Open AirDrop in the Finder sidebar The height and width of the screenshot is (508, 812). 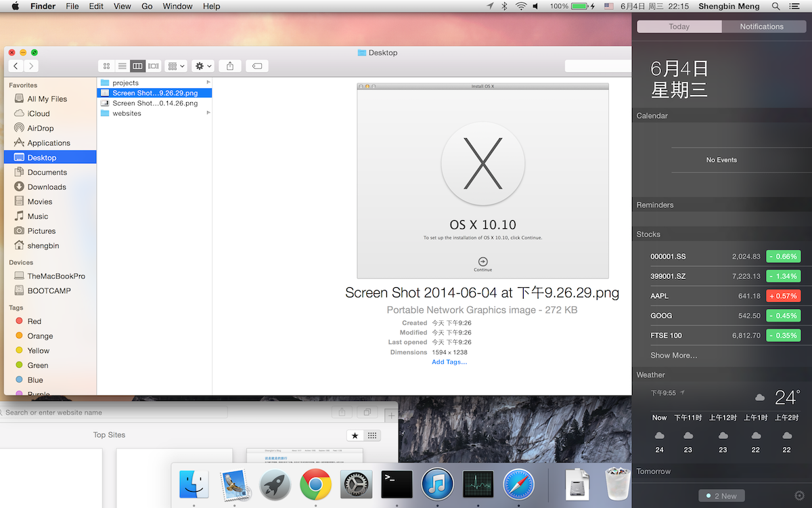50,128
